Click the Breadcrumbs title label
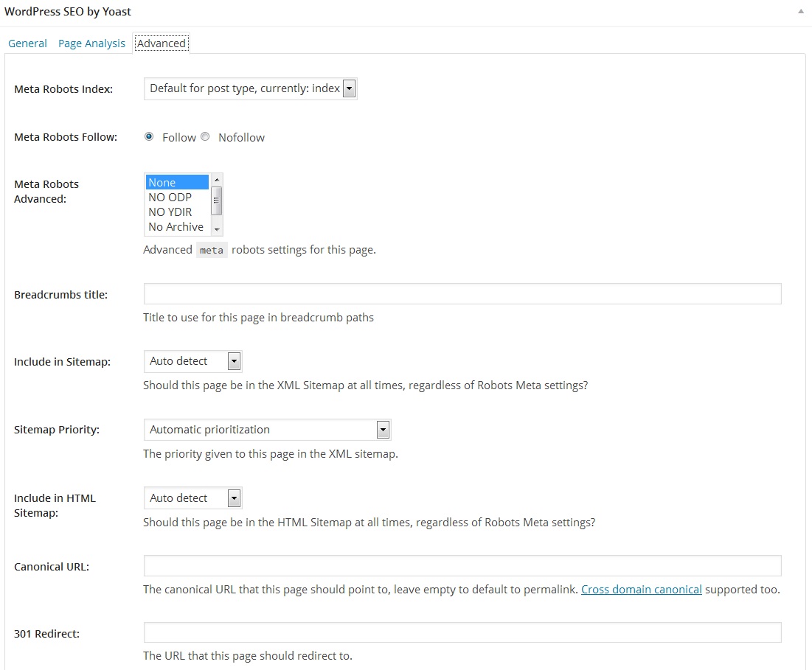The height and width of the screenshot is (670, 812). (x=61, y=295)
